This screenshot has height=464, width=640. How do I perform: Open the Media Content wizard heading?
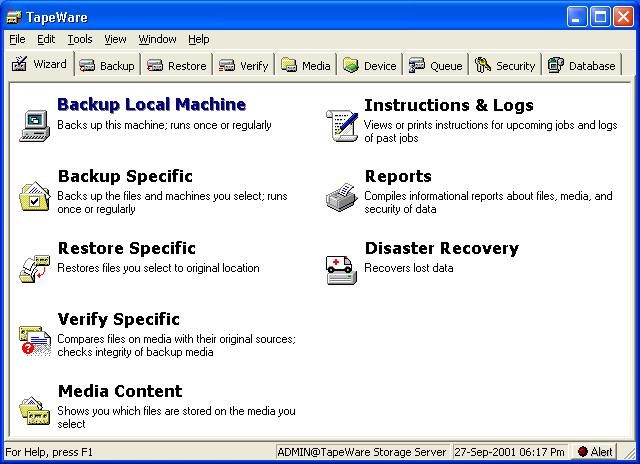pos(120,391)
